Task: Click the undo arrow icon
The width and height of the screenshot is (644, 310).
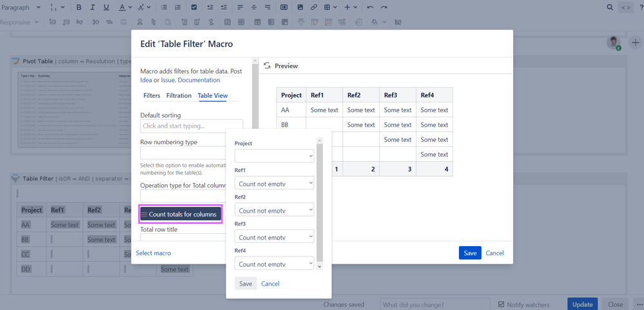Action: click(x=370, y=7)
